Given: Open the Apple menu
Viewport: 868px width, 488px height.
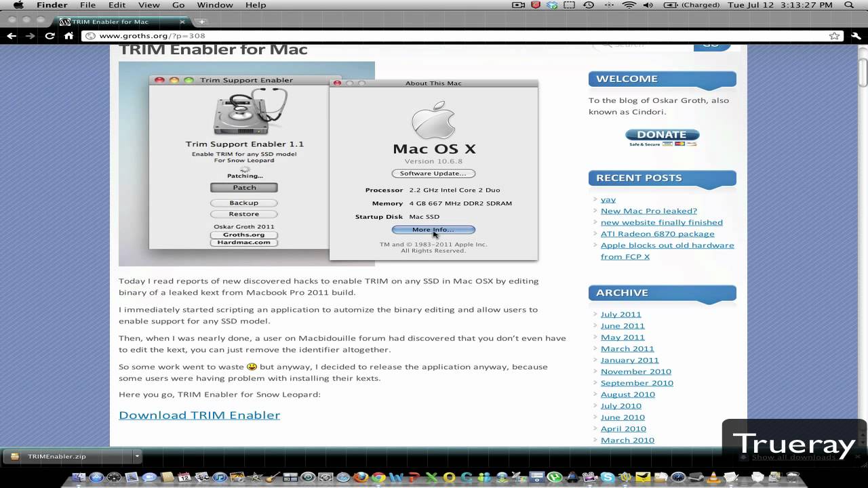Looking at the screenshot, I should 18,5.
